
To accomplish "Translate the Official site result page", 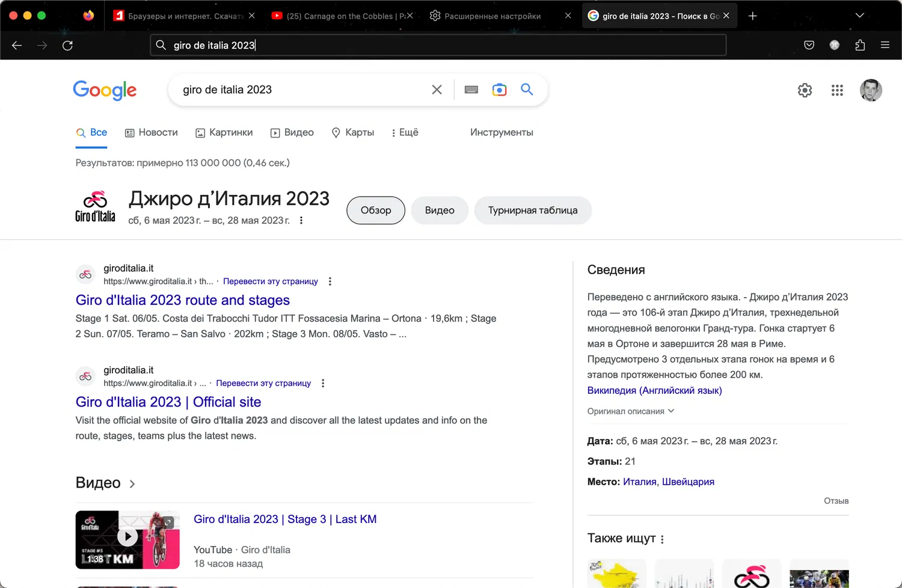I will coord(263,383).
